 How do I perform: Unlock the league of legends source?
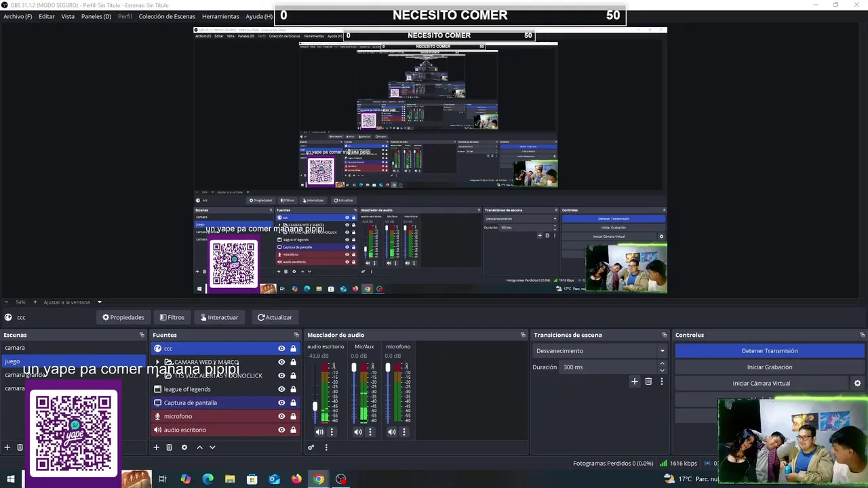(293, 389)
